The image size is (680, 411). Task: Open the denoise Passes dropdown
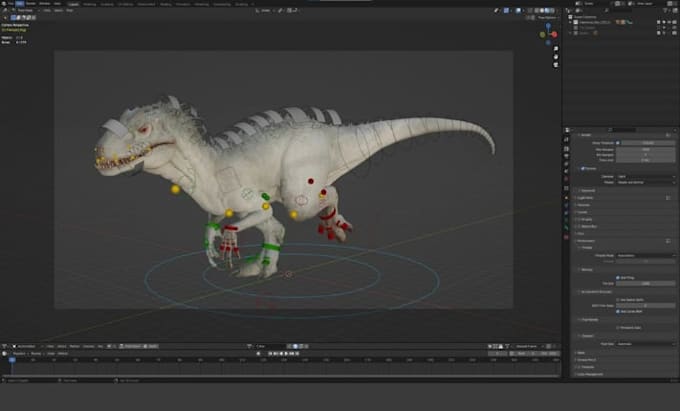pos(646,183)
